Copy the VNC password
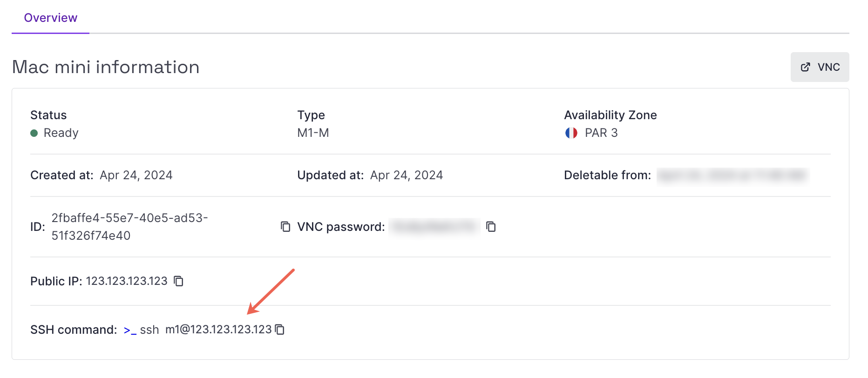Viewport: 868px width, 378px height. point(492,227)
